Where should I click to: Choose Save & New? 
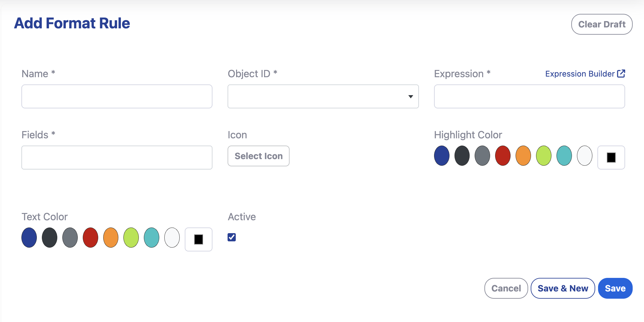[x=563, y=288]
